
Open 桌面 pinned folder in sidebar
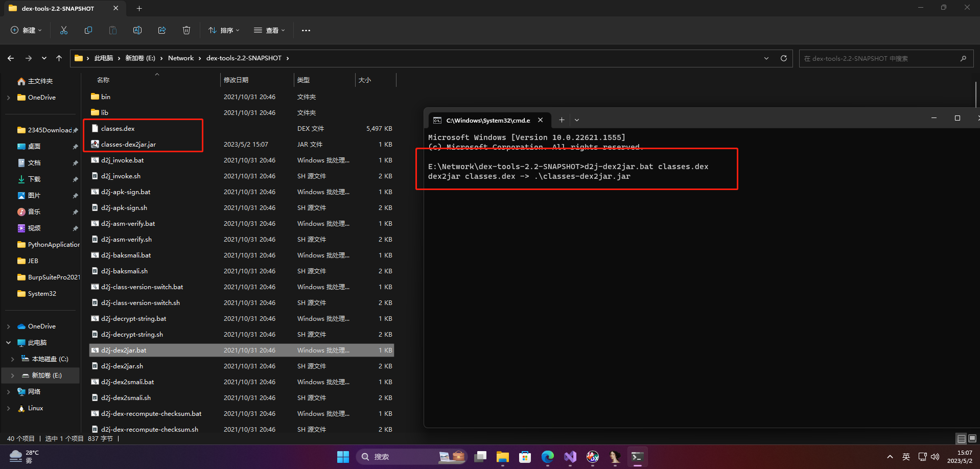coord(34,146)
